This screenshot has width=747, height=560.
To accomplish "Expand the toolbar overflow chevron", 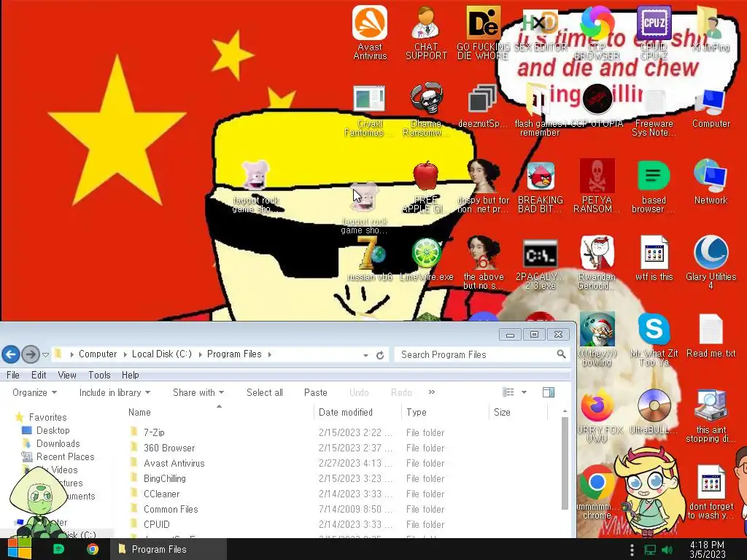I will point(432,392).
